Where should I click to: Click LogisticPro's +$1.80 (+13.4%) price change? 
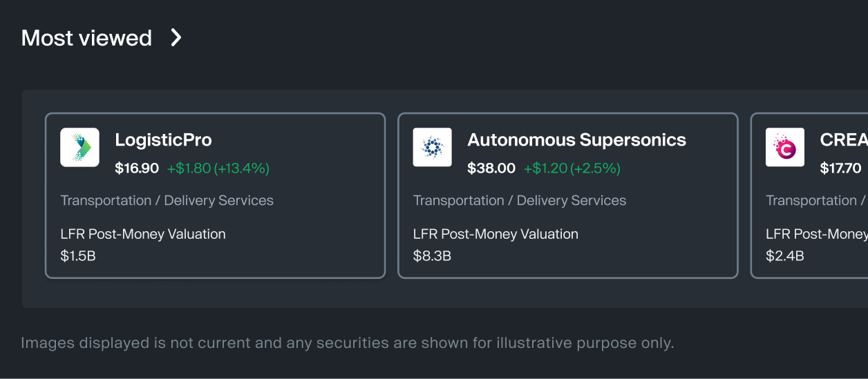tap(218, 168)
